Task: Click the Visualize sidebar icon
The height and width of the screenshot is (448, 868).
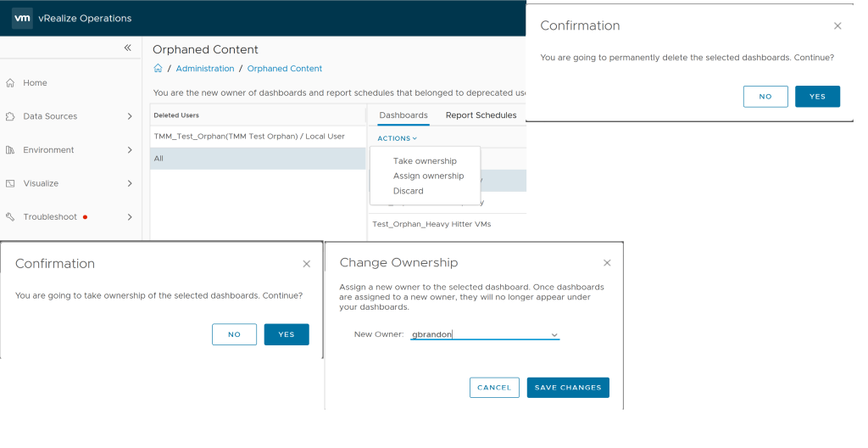Action: [x=10, y=183]
